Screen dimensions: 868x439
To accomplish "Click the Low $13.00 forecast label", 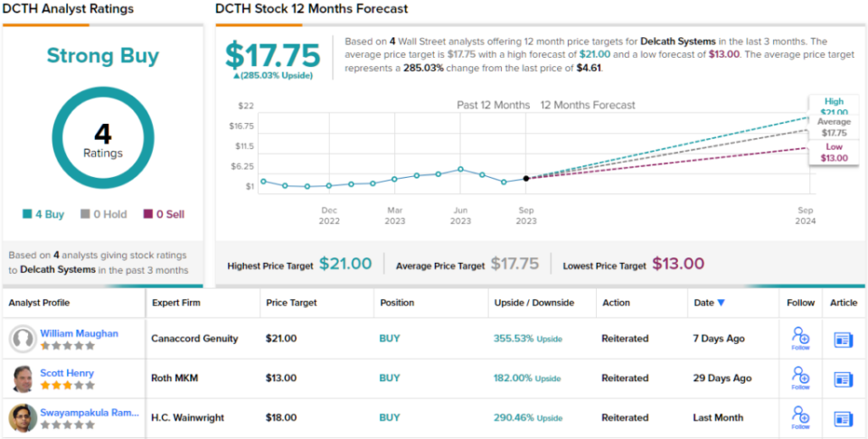I will (835, 153).
